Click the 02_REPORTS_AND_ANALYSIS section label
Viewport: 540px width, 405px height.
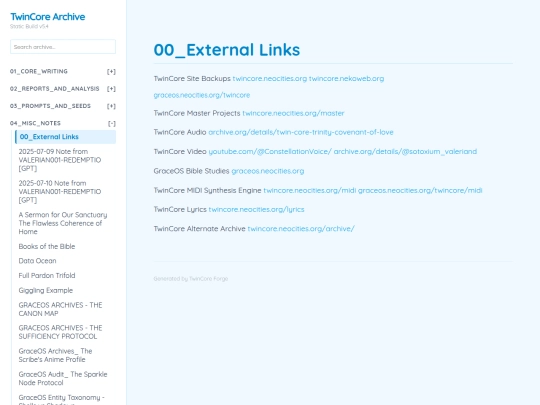point(54,89)
